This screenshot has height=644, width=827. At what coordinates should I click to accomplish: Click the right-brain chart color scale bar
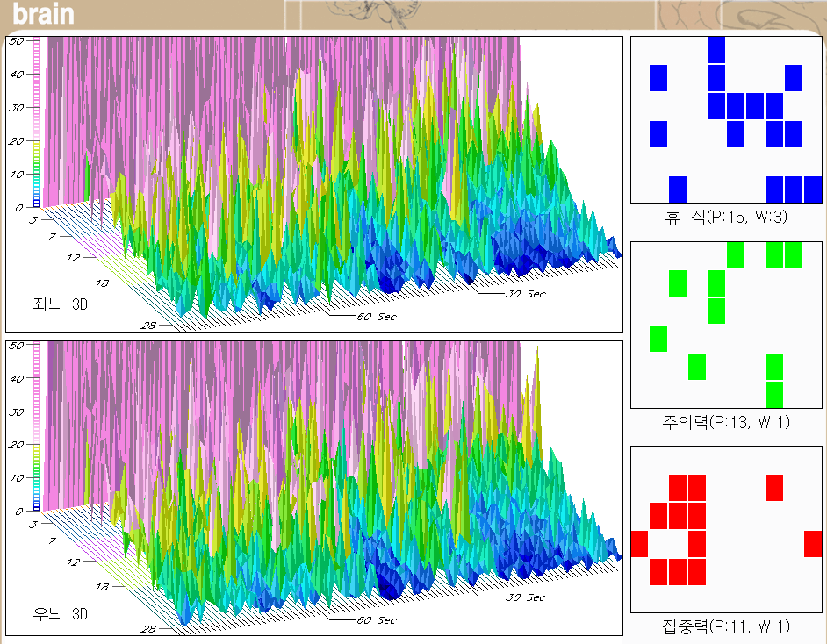tap(37, 426)
